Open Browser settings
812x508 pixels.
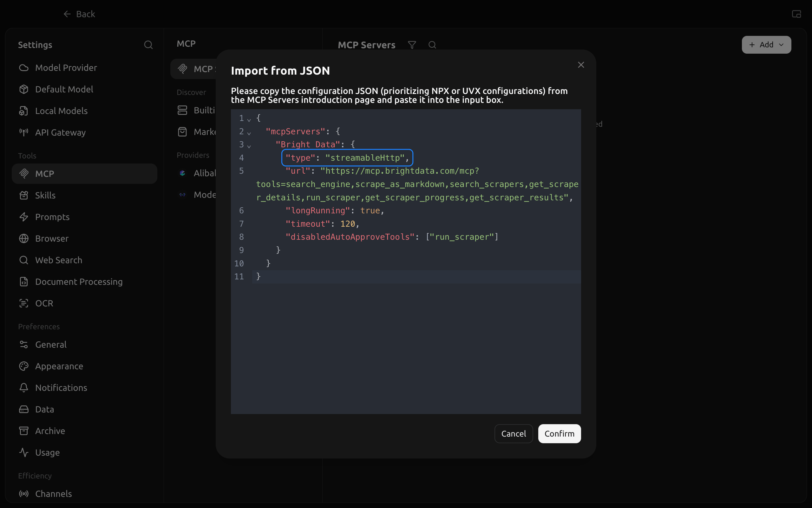coord(85,238)
